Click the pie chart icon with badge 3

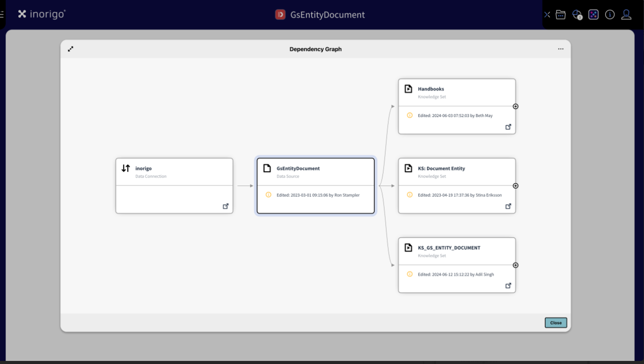coord(577,15)
